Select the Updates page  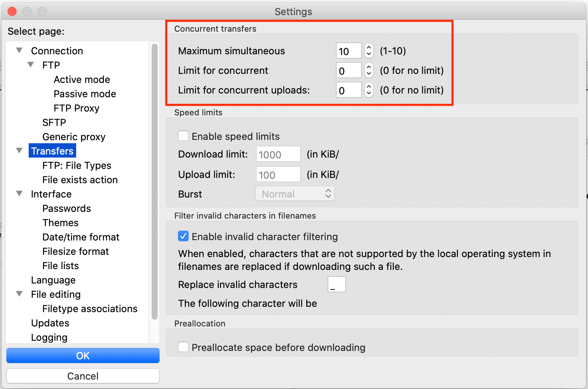[50, 323]
